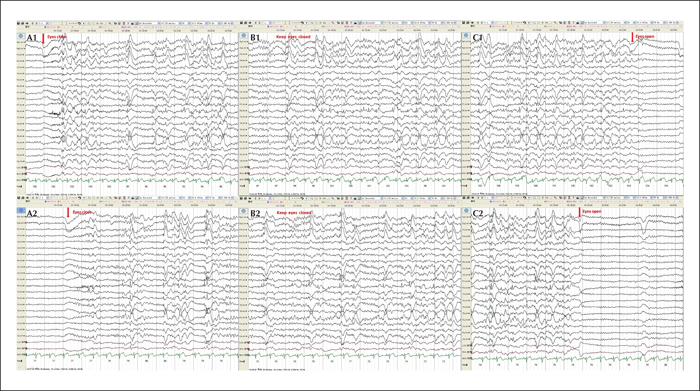Open the page number dropdown in panel A1

coord(44,23)
